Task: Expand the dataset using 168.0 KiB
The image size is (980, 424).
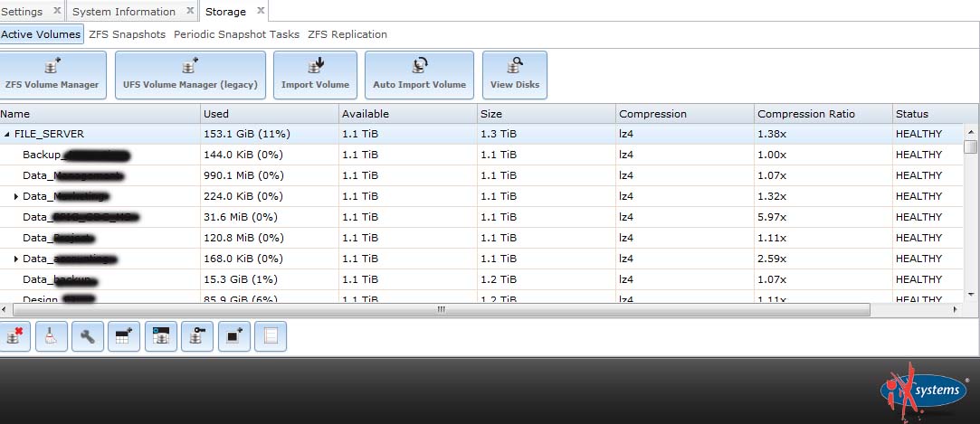Action: click(16, 259)
